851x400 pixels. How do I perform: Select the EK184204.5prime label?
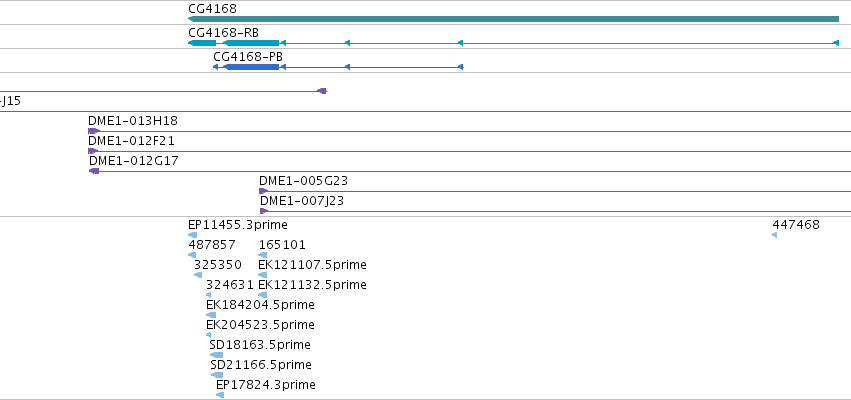coord(261,305)
